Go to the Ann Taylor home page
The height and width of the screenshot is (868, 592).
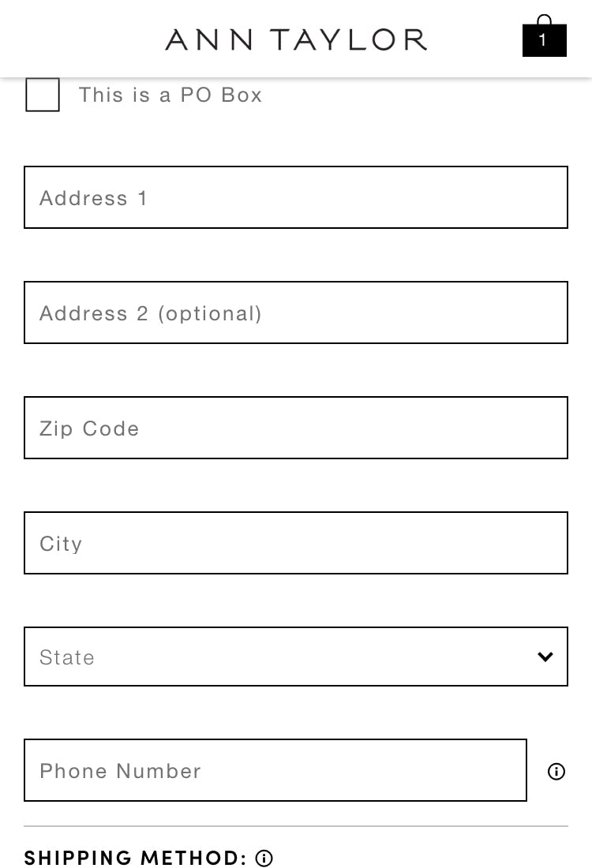(x=296, y=39)
